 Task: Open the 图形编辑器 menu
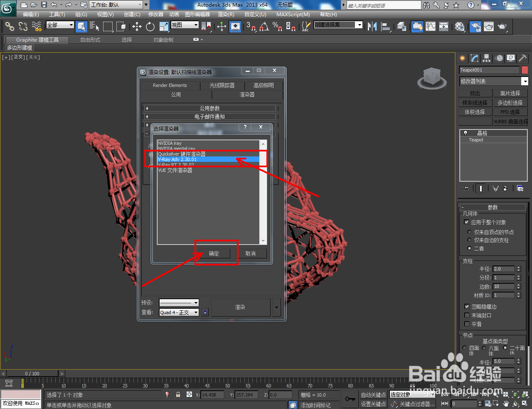[197, 15]
